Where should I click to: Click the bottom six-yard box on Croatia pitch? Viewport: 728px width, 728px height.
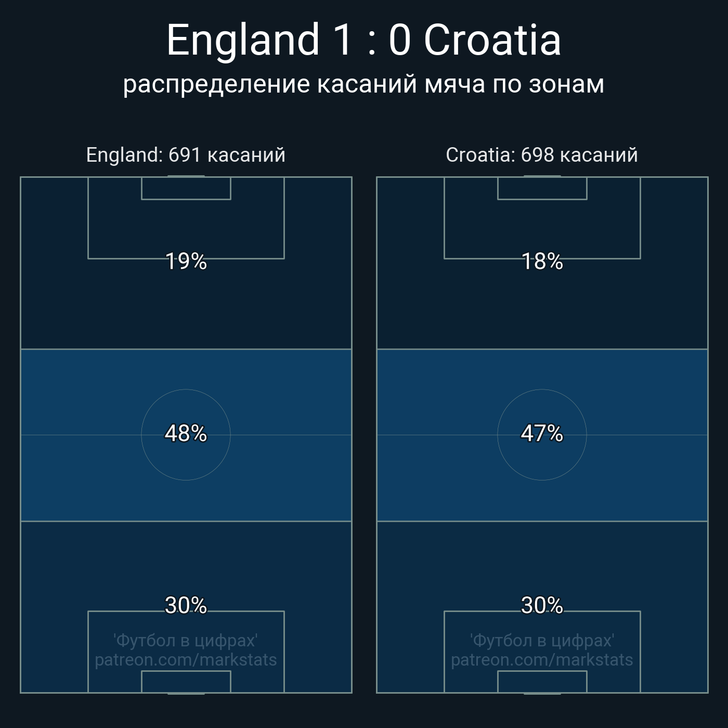(542, 682)
